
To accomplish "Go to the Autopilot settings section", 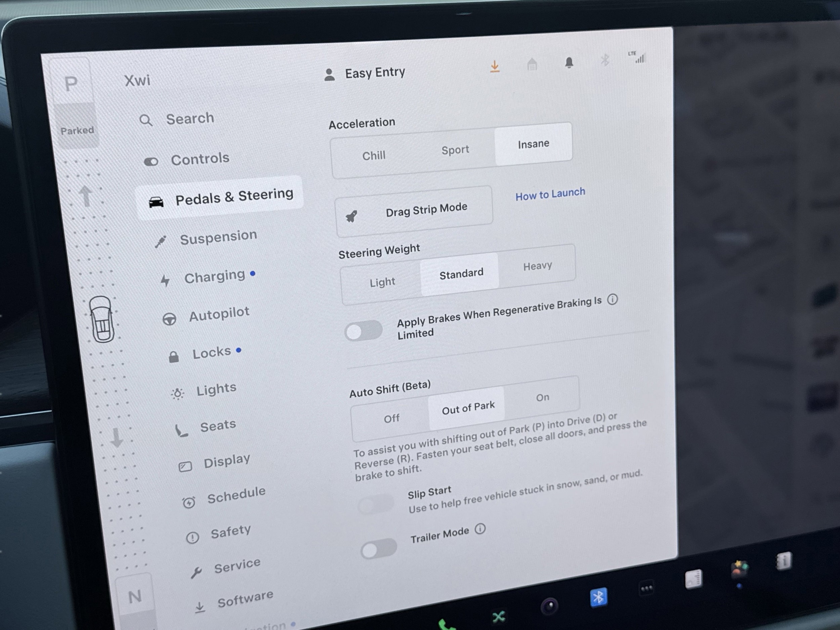I will [x=219, y=314].
